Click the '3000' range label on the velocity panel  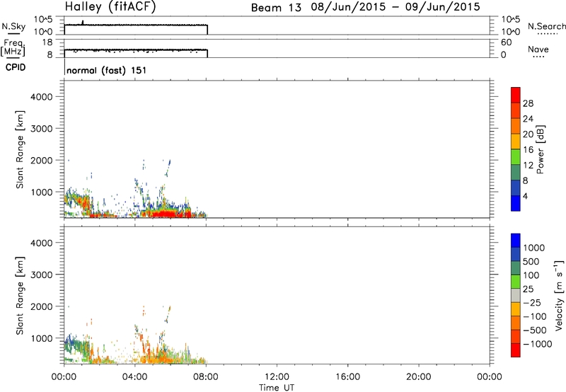click(x=41, y=275)
